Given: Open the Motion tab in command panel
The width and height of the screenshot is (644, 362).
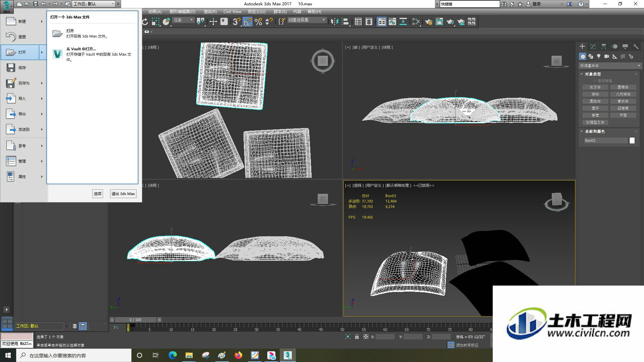Looking at the screenshot, I should point(614,47).
